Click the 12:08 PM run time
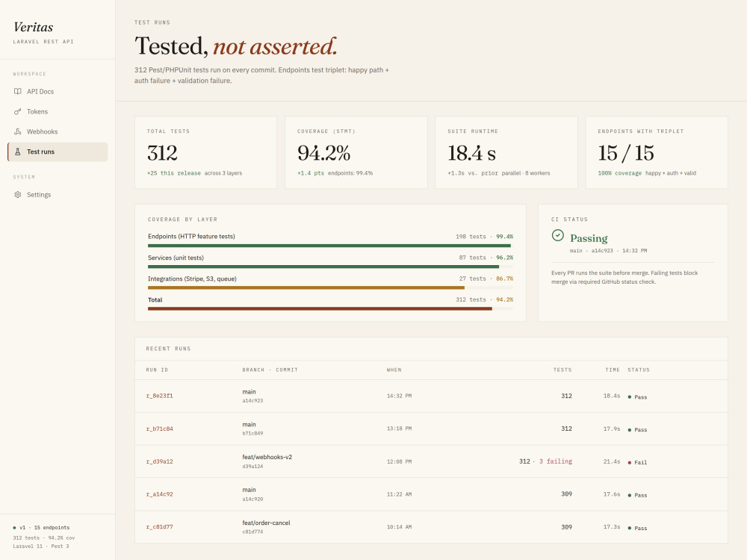 [x=399, y=461]
